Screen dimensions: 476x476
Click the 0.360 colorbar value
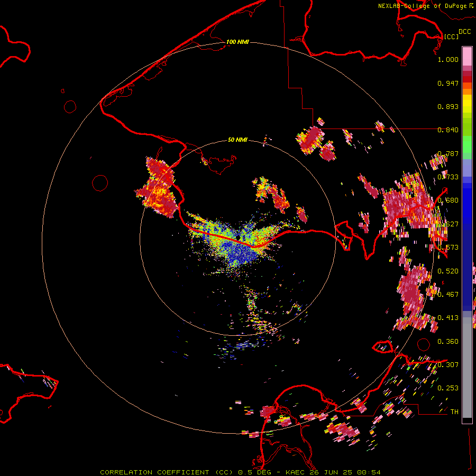click(x=448, y=342)
